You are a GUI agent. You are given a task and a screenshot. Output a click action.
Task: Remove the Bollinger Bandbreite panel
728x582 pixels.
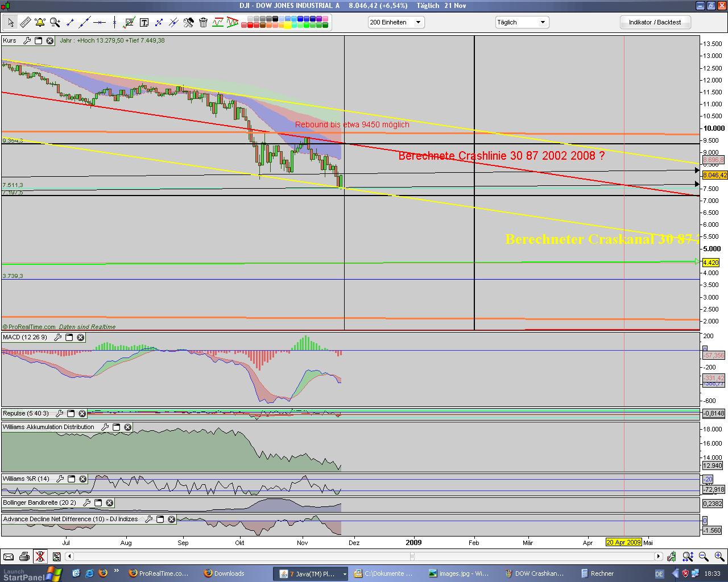pos(110,503)
